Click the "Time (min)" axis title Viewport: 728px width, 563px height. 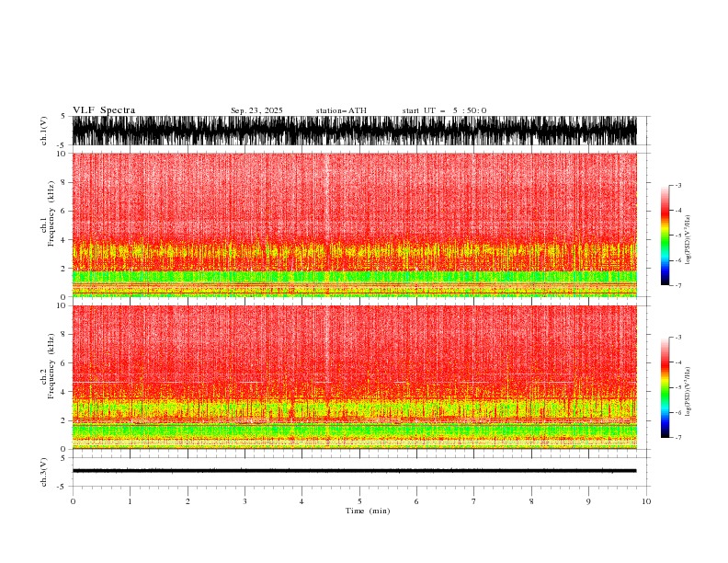click(x=368, y=511)
